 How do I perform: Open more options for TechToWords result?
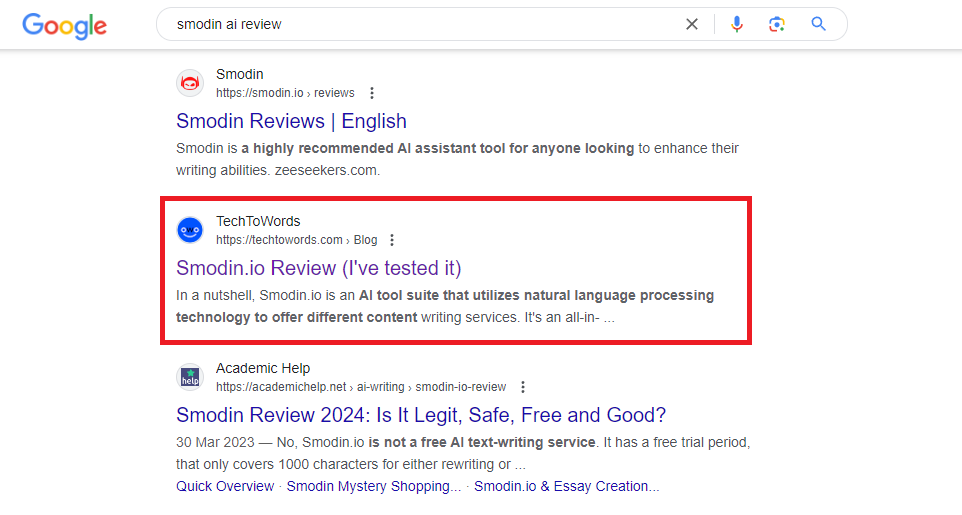[x=392, y=240]
